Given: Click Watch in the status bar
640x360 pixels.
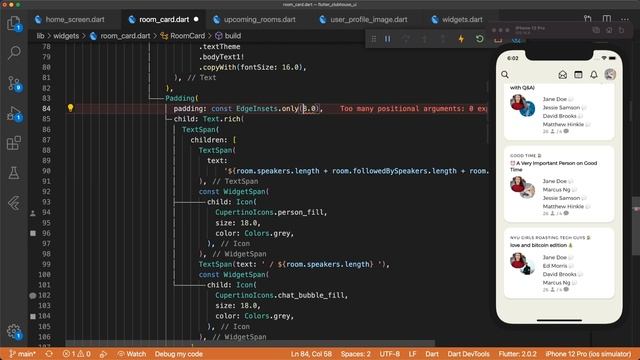Looking at the screenshot, I should click(x=131, y=354).
